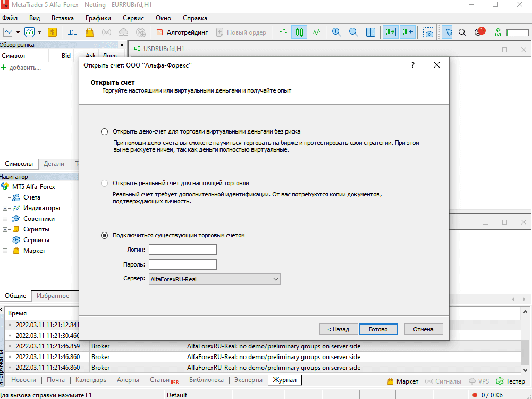The image size is (532, 399).
Task: Open the Market shopping bag toolbar icon
Action: (x=90, y=32)
